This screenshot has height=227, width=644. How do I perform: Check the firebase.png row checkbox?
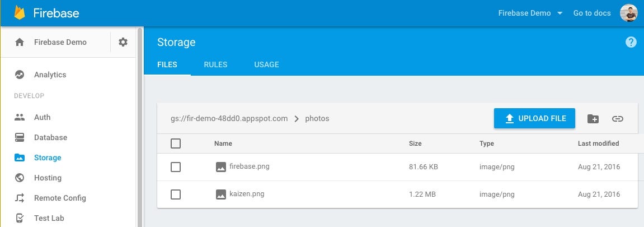[175, 167]
